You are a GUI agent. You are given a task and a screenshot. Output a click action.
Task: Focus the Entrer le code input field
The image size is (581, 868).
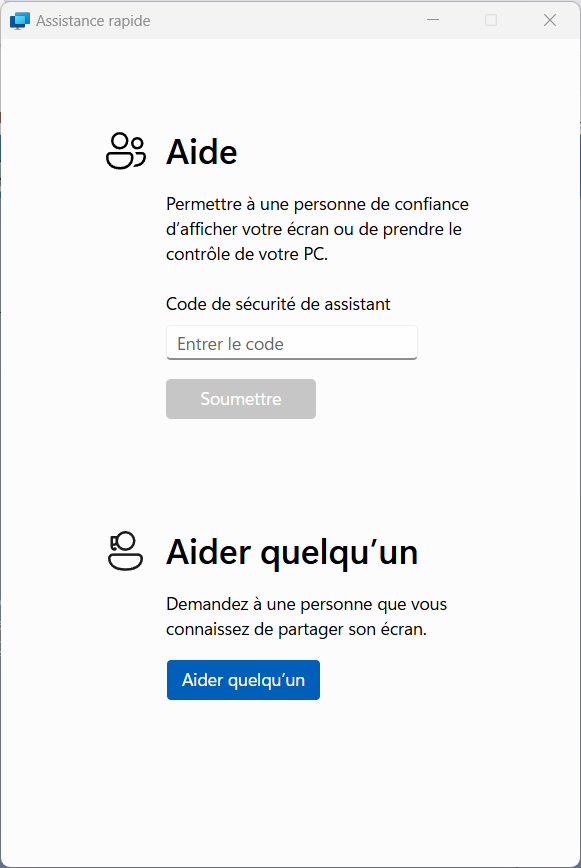pyautogui.click(x=292, y=343)
